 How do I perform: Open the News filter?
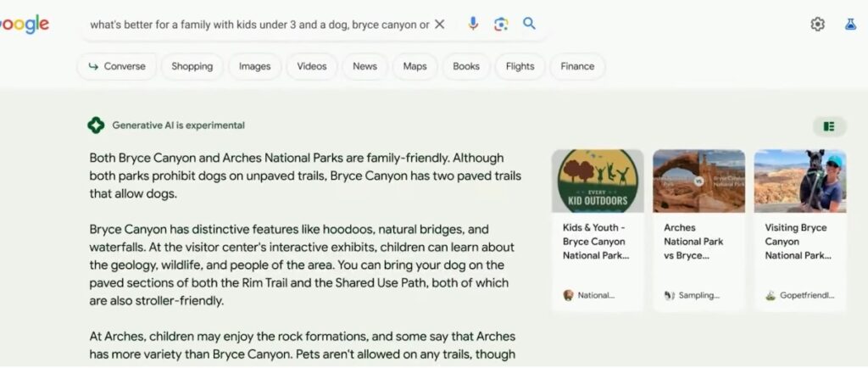click(364, 66)
